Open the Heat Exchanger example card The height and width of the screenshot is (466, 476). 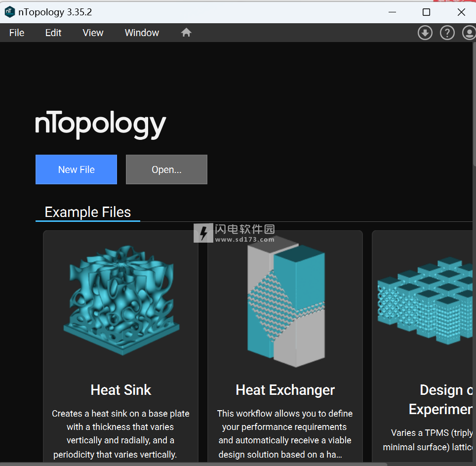[285, 346]
